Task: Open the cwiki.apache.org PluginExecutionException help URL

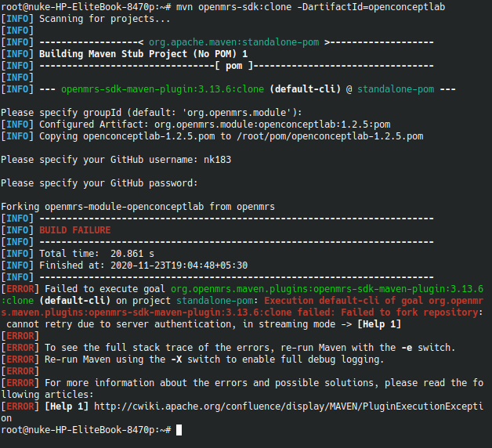Action: click(288, 406)
